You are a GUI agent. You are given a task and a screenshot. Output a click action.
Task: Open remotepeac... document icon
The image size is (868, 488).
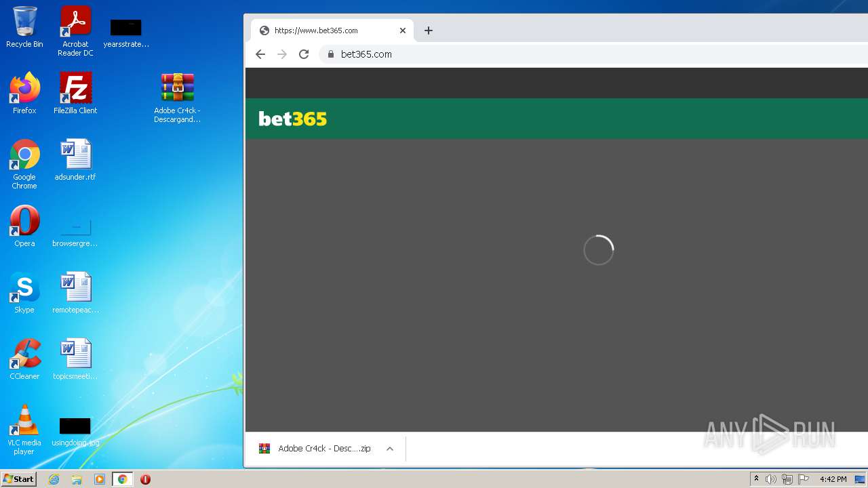point(75,293)
